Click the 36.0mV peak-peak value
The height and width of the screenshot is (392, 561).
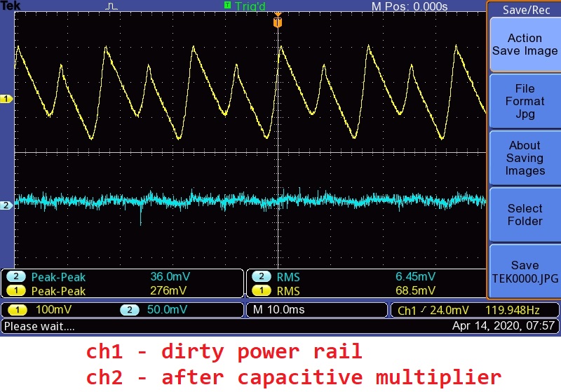click(x=170, y=276)
